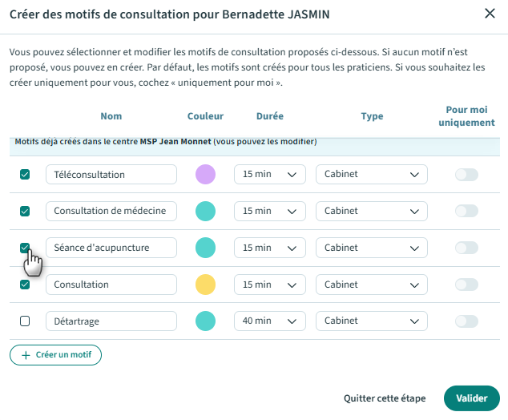Screen dimensions: 508x420
Task: Open Téléconsultation duration dropdown
Action: coord(269,174)
